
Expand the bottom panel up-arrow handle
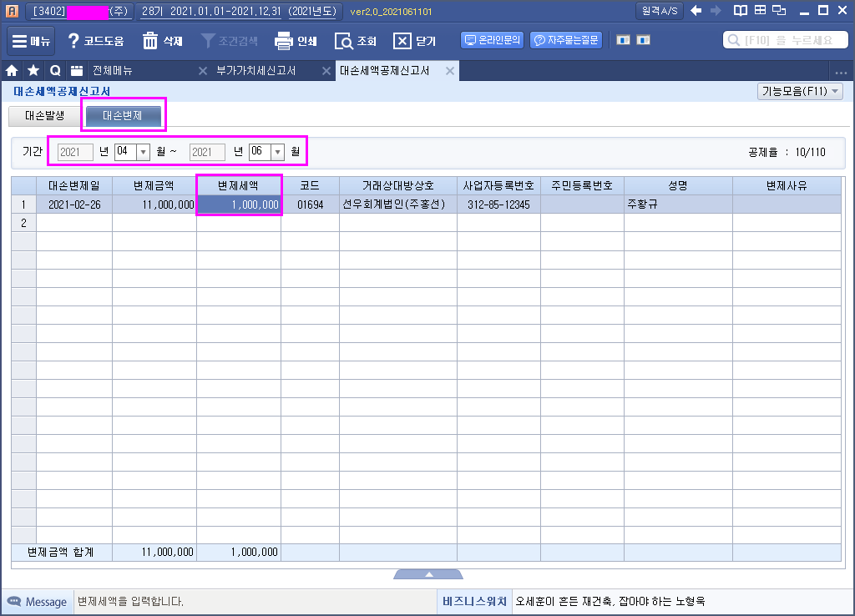click(428, 574)
